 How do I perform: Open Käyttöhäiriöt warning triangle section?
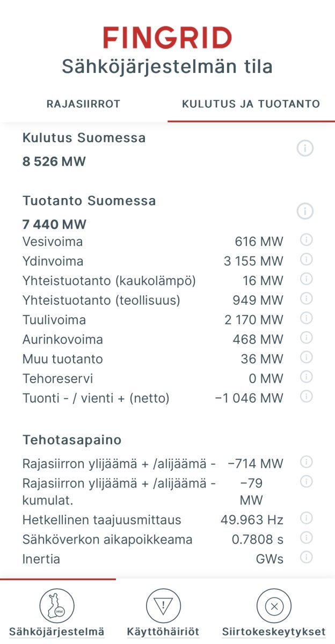tap(163, 608)
